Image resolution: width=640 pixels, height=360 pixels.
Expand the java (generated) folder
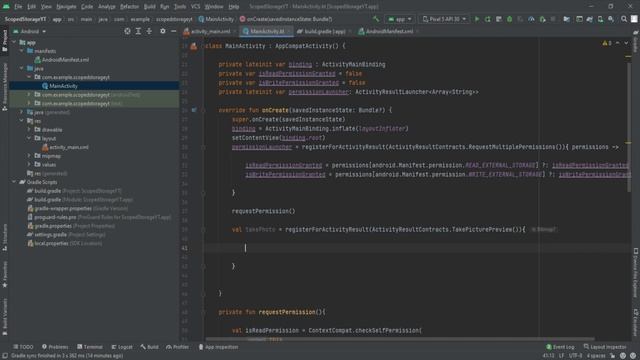(x=22, y=112)
